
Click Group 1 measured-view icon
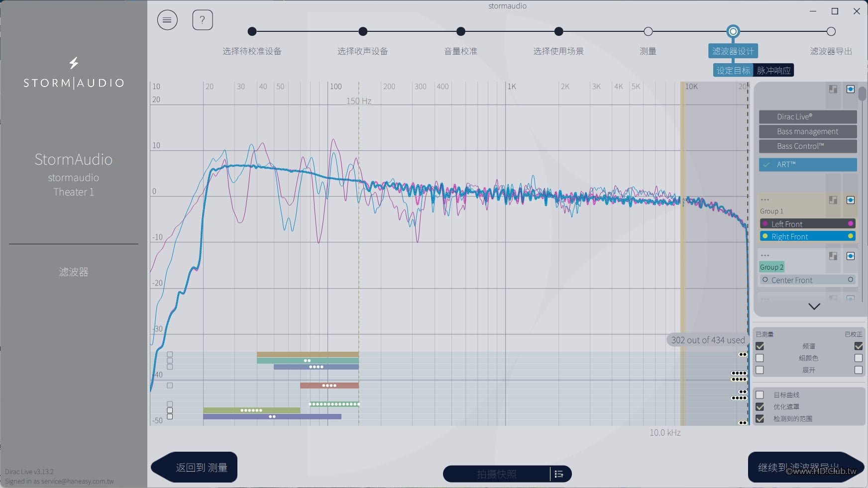[833, 200]
